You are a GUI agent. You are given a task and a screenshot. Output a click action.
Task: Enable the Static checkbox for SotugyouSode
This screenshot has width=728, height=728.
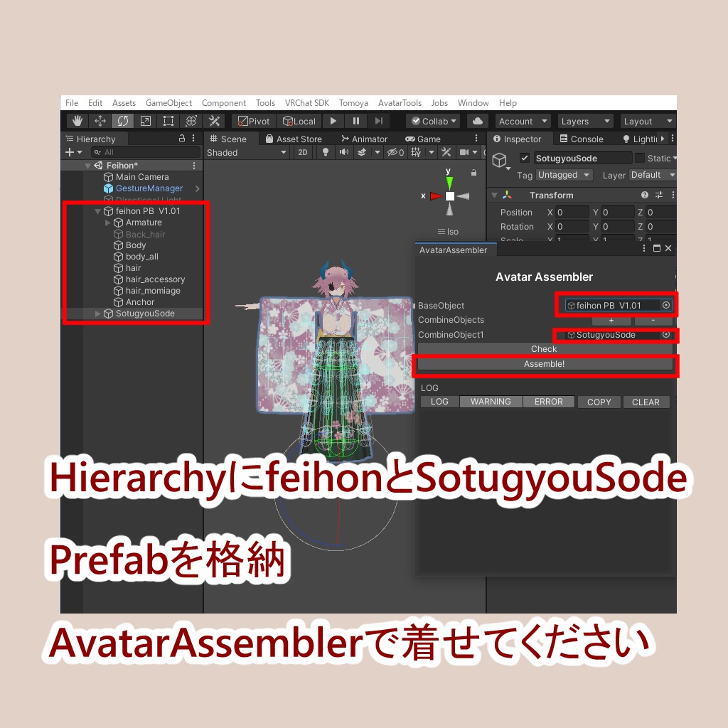pyautogui.click(x=641, y=159)
